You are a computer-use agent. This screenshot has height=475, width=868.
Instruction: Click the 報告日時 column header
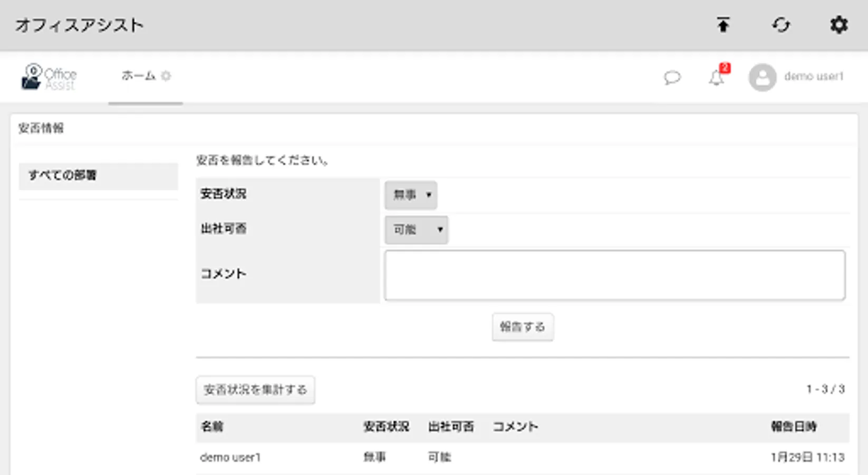click(x=793, y=426)
